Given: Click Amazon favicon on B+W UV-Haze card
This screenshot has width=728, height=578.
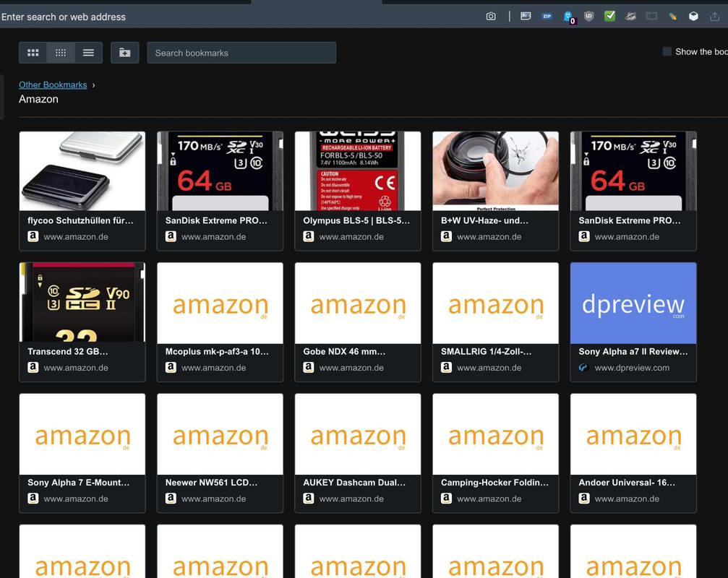Looking at the screenshot, I should (x=446, y=236).
